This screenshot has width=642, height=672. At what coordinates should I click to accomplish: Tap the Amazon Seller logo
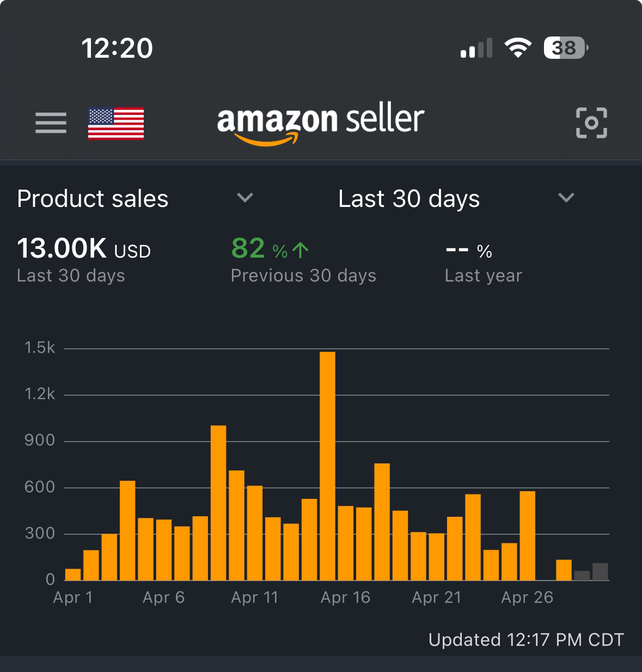(x=320, y=123)
